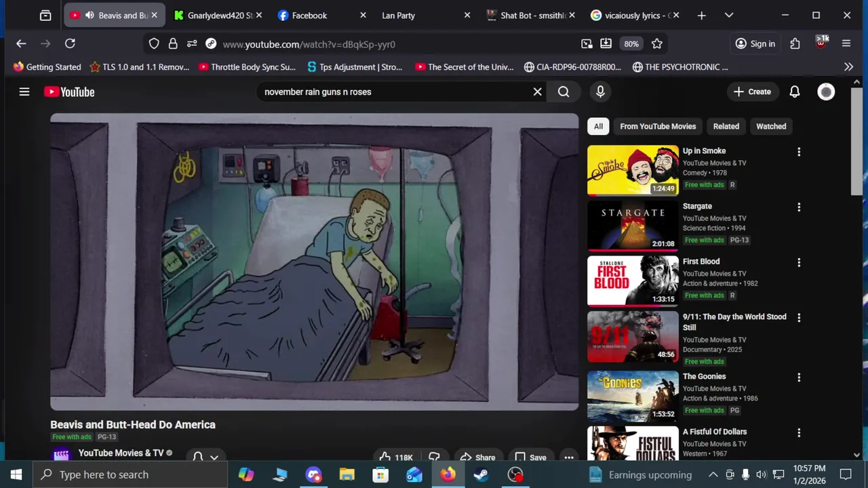Screen dimensions: 868x488
Task: Share the video
Action: tap(477, 457)
